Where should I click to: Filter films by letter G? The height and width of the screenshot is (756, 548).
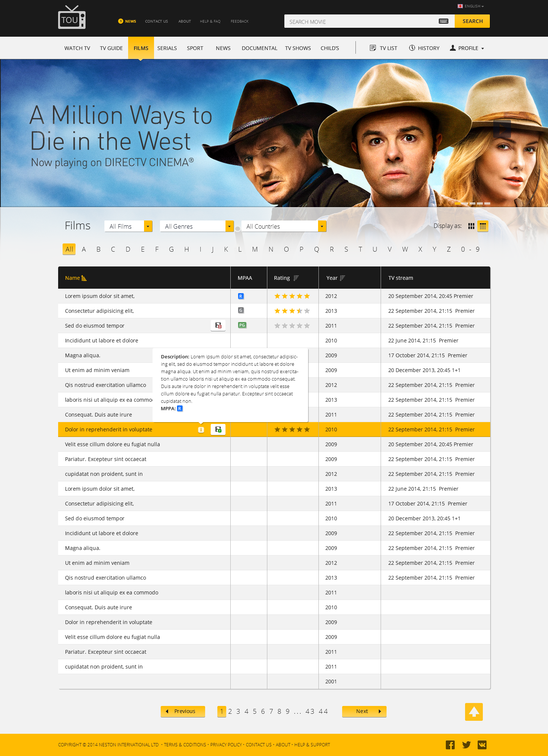coord(171,249)
